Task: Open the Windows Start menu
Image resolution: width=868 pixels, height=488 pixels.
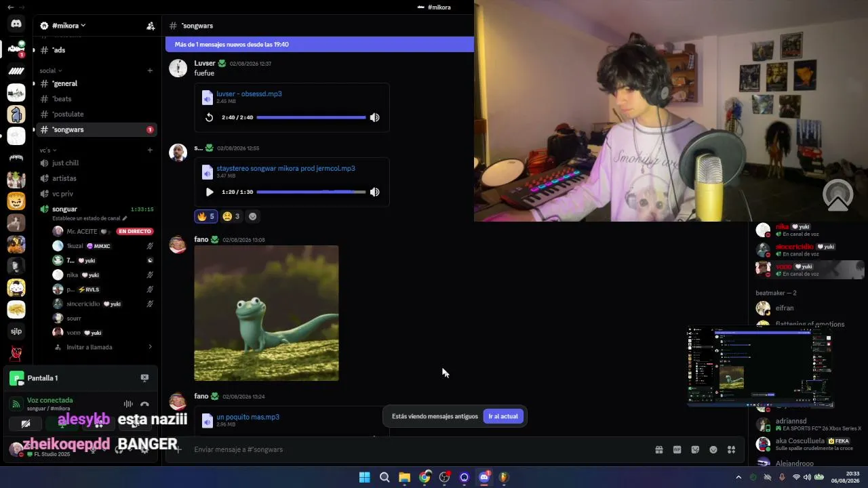Action: click(x=364, y=477)
